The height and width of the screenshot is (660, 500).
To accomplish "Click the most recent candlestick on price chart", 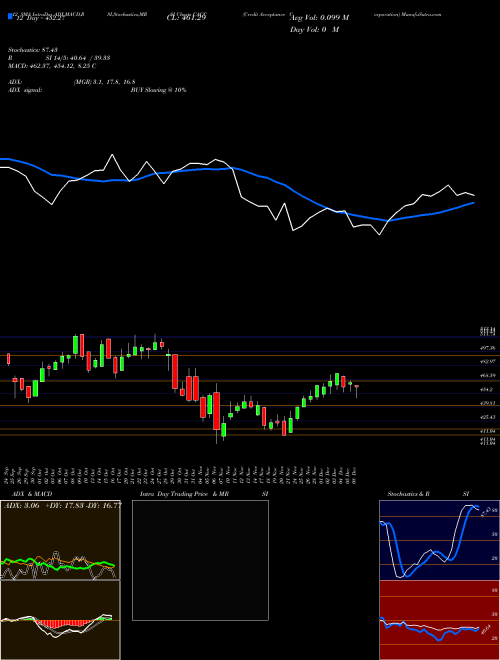I will (x=356, y=389).
